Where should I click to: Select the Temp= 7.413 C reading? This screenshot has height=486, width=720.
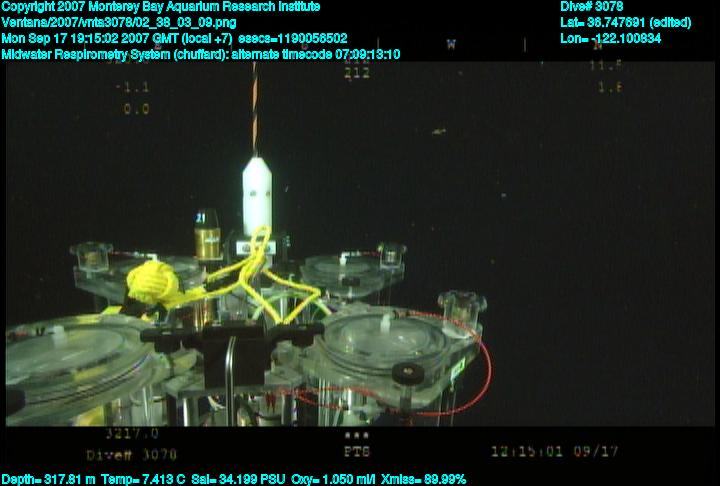tap(143, 479)
